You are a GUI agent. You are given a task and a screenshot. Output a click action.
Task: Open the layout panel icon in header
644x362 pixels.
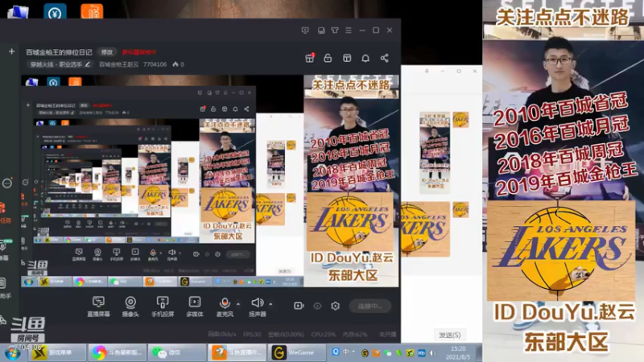pos(347,58)
